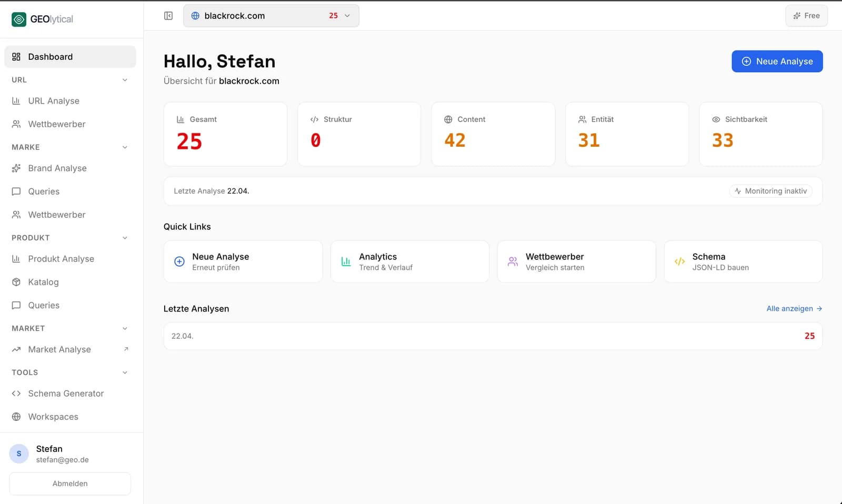Screen dimensions: 842x504
Task: Open the 22.04. analysis row
Action: pyautogui.click(x=493, y=336)
